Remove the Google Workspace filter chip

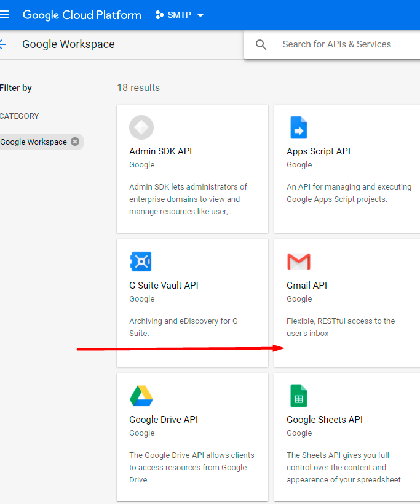[x=75, y=142]
